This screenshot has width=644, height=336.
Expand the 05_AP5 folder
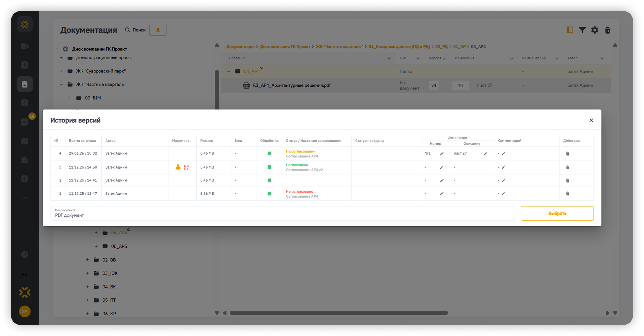(x=96, y=246)
